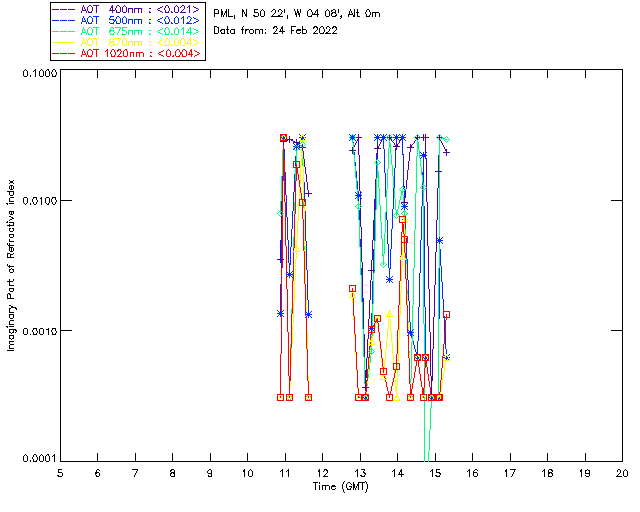Click the 17 tick label on time axis
The image size is (640, 512).
pyautogui.click(x=510, y=473)
